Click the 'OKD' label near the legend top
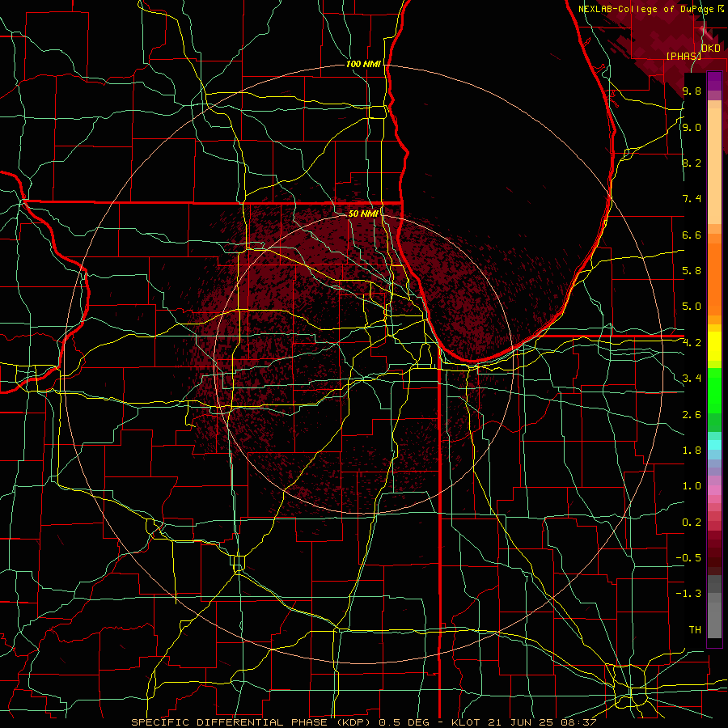The height and width of the screenshot is (728, 728). point(711,48)
